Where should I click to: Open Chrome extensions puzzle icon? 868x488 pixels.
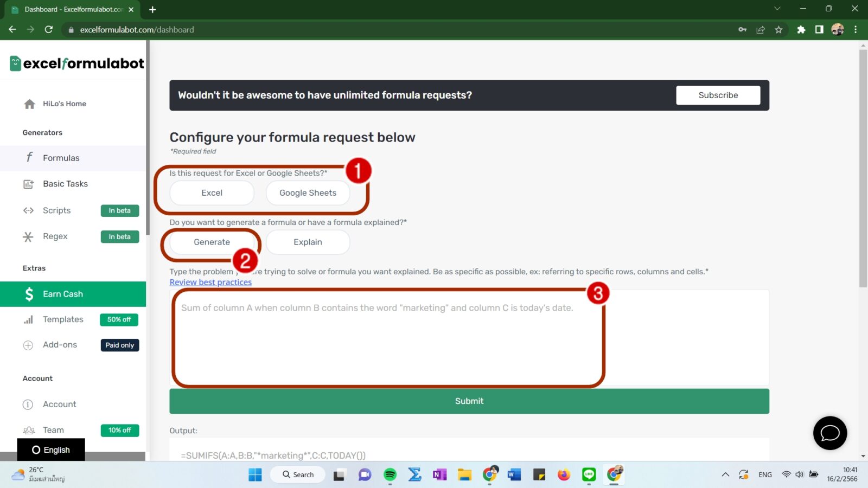[x=801, y=30]
